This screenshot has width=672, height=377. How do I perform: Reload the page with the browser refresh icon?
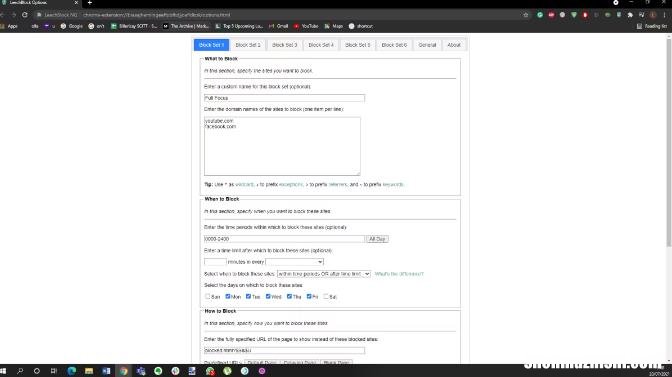[25, 15]
